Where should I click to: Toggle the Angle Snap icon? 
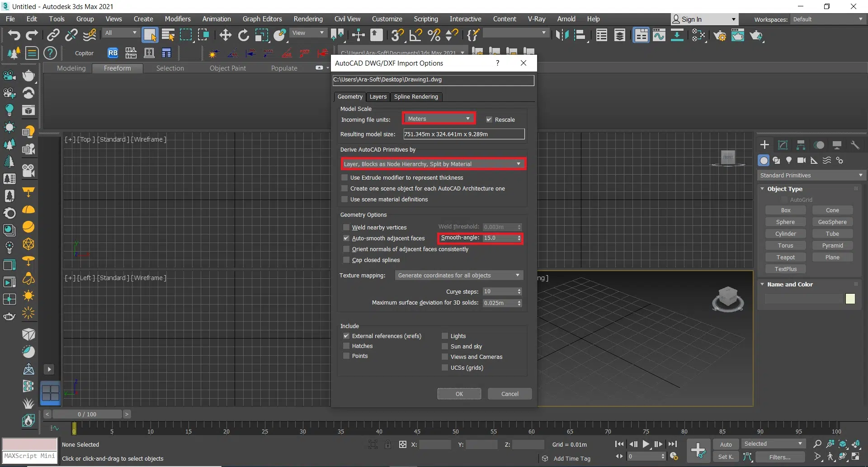coord(415,35)
